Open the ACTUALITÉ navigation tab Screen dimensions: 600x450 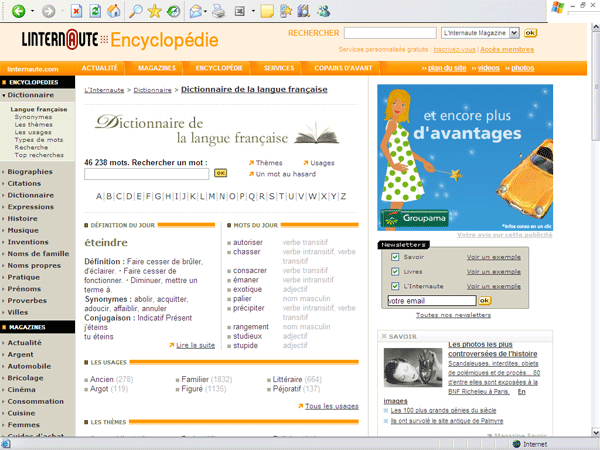click(x=99, y=68)
